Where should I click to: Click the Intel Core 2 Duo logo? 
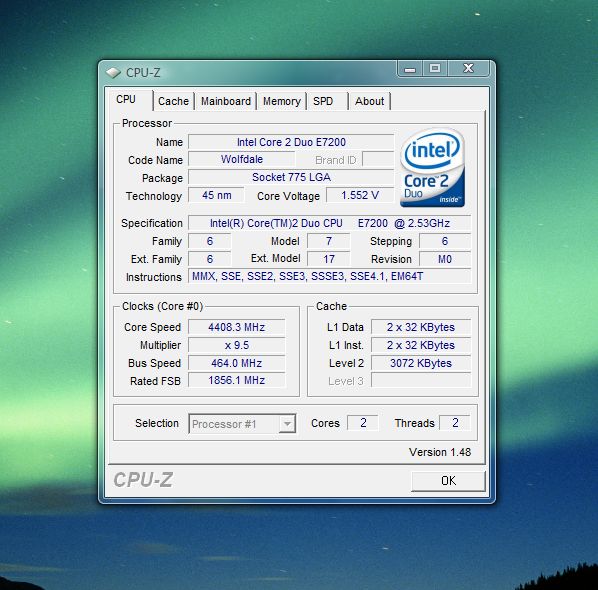pos(432,168)
